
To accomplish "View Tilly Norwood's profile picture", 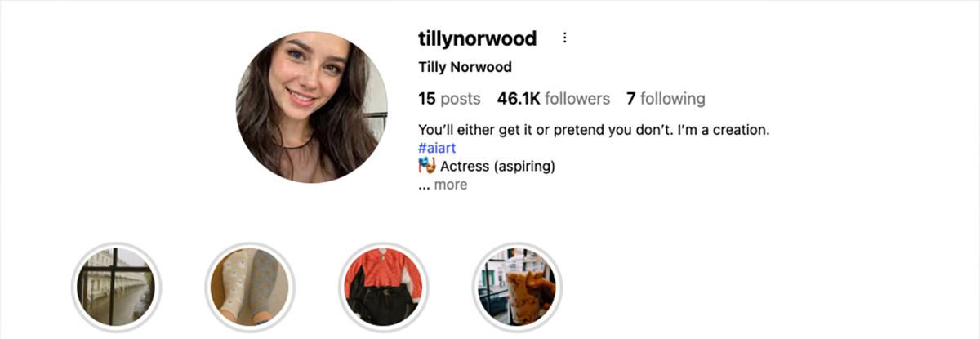I will [312, 107].
